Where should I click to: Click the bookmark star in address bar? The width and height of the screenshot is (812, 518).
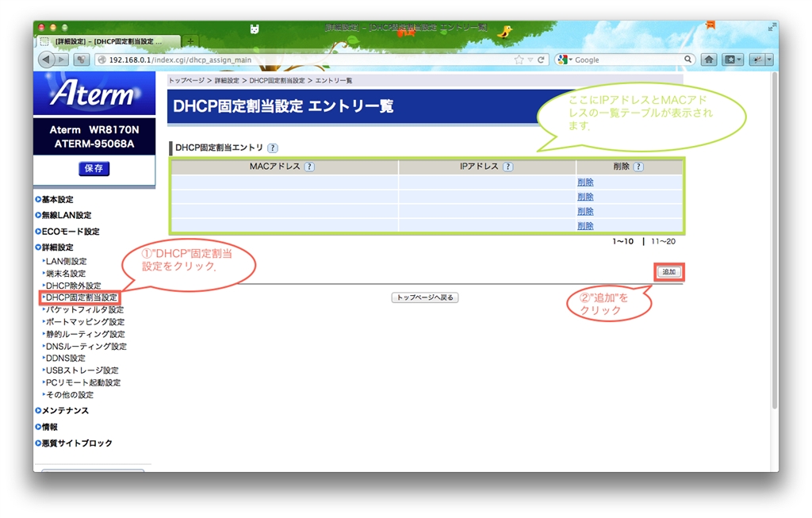[519, 59]
